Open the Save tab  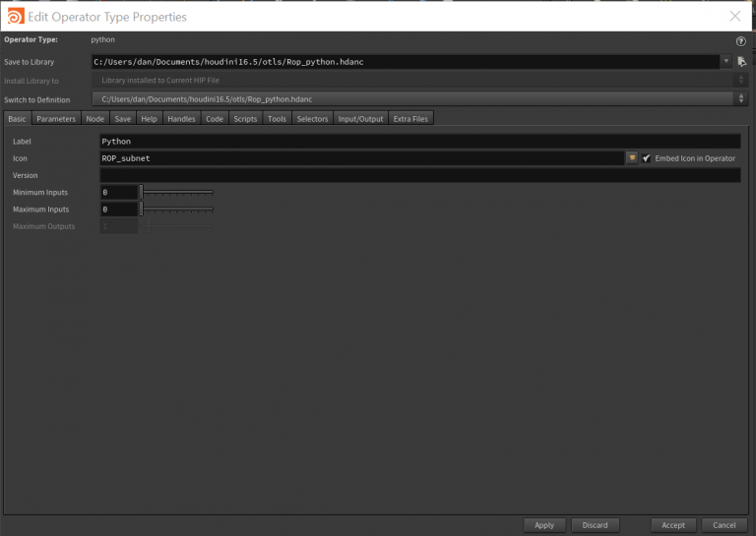[x=122, y=119]
